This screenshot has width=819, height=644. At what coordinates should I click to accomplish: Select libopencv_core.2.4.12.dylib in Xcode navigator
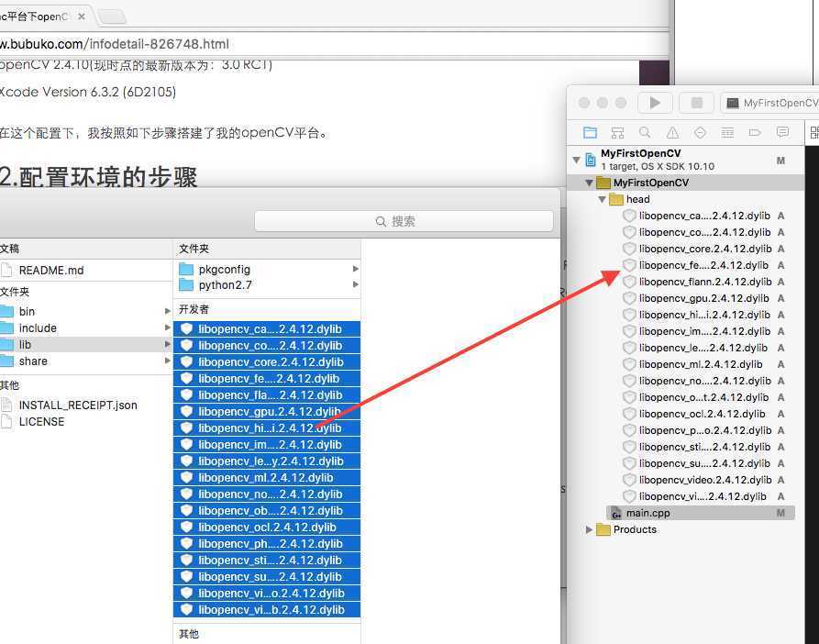tap(705, 249)
